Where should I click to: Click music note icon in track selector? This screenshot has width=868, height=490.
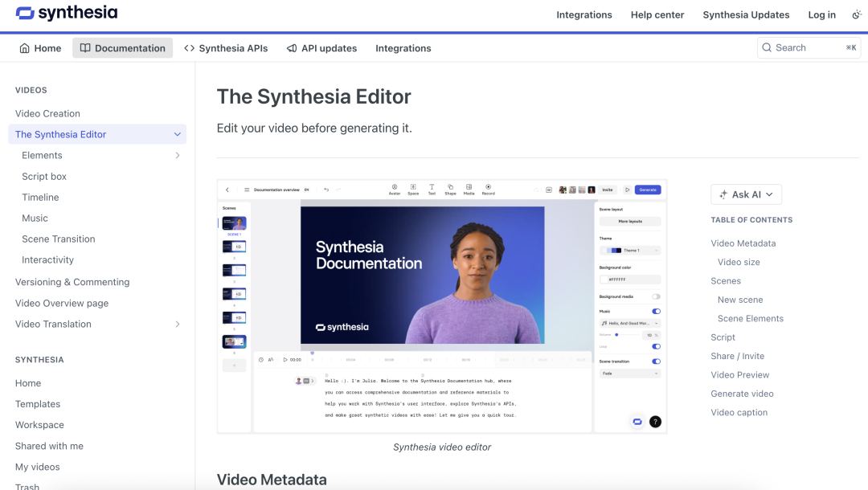[x=604, y=323]
